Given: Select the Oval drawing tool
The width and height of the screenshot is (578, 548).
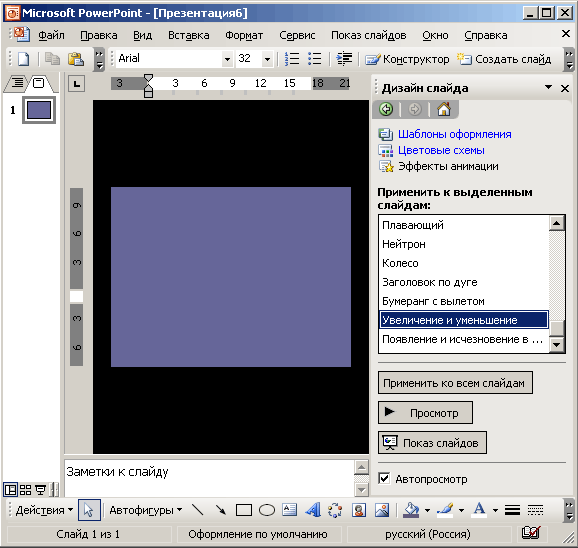Looking at the screenshot, I should coord(267,510).
